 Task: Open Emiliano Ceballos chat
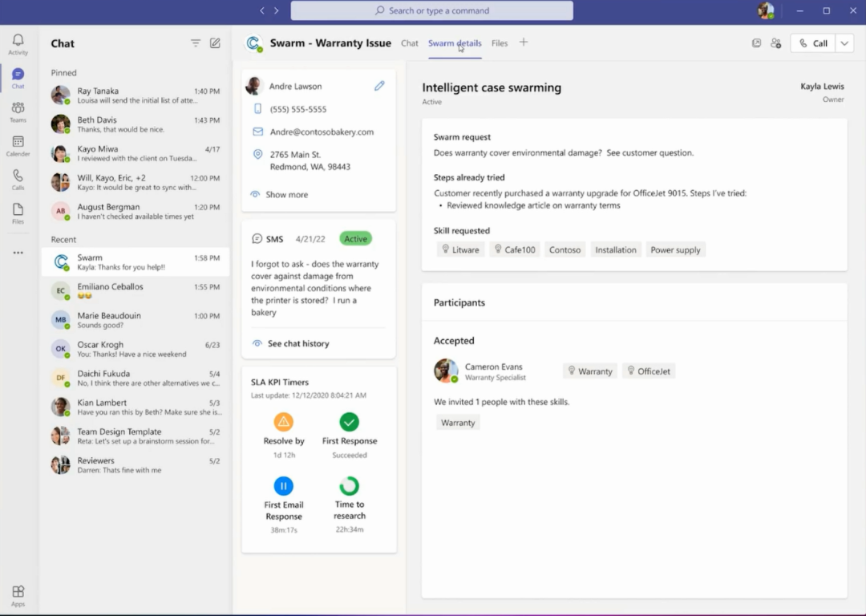136,291
